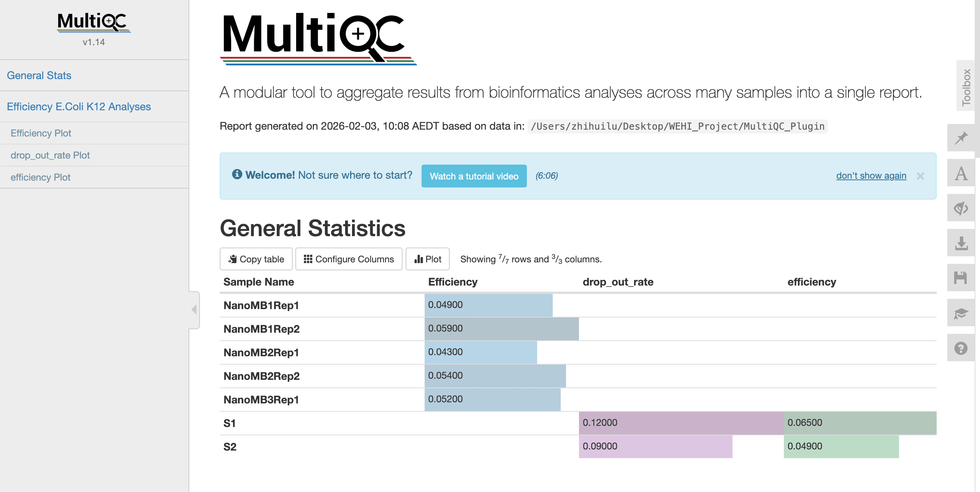The height and width of the screenshot is (492, 980).
Task: Click the 0.05200 Efficiency cell
Action: coord(501,400)
